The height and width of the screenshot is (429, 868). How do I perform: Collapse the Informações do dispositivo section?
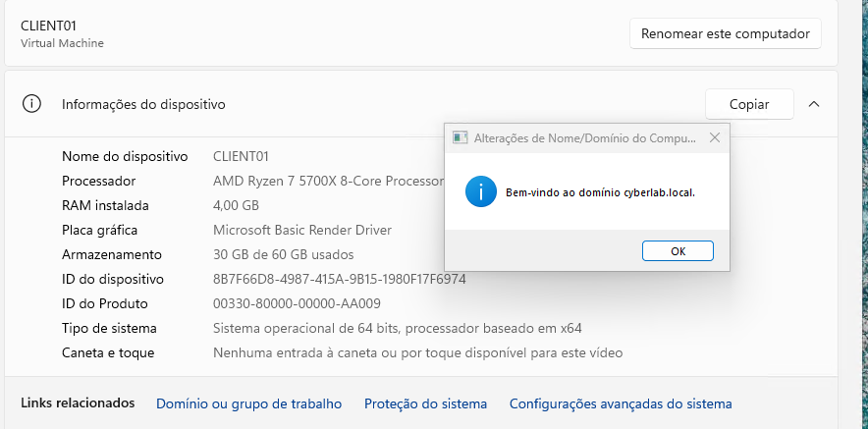click(814, 104)
